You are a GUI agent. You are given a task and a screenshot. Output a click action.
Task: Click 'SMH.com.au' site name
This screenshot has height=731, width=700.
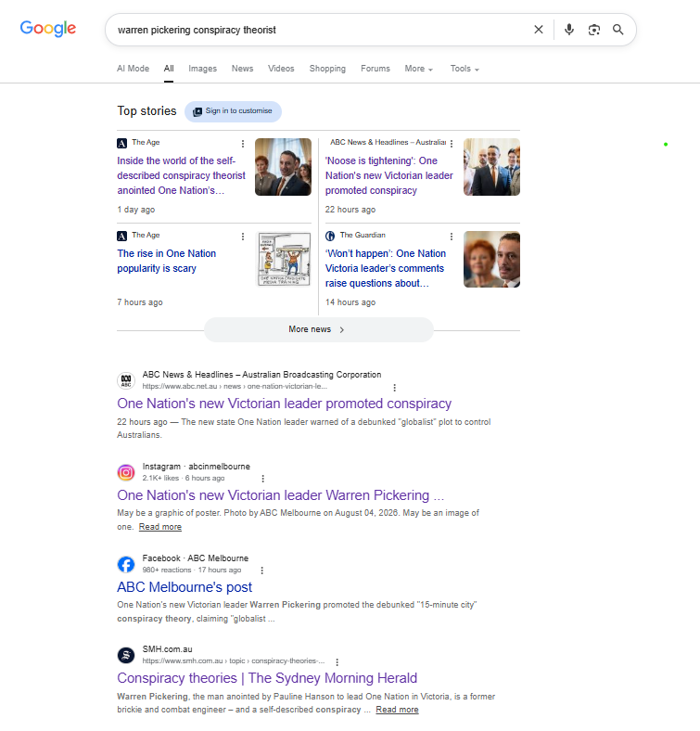[167, 649]
